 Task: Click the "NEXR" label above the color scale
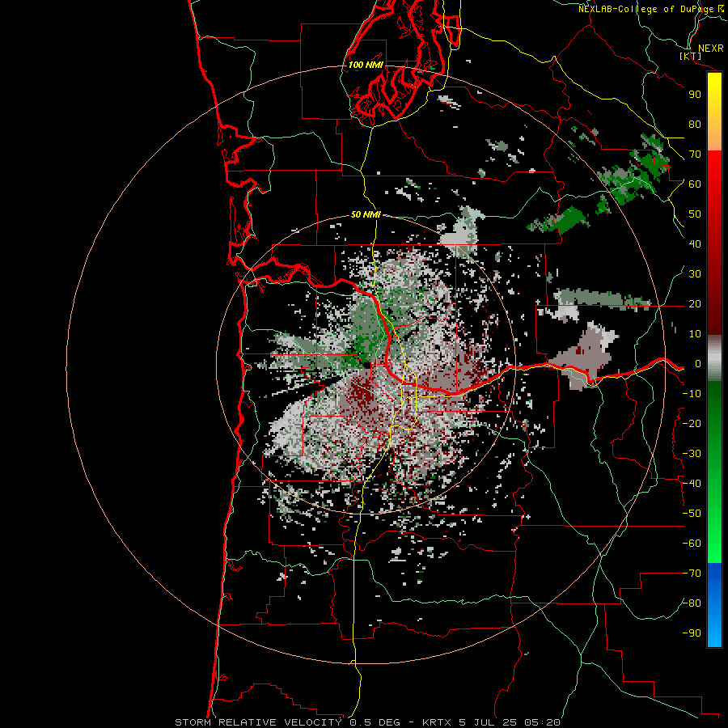710,49
